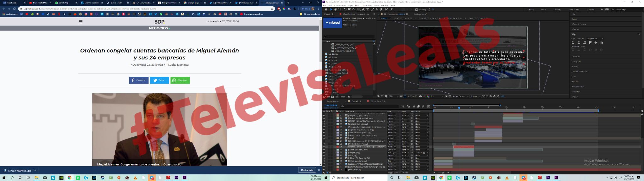Click layer 19 red label color swatch
This screenshot has width=644, height=181.
click(x=338, y=127)
